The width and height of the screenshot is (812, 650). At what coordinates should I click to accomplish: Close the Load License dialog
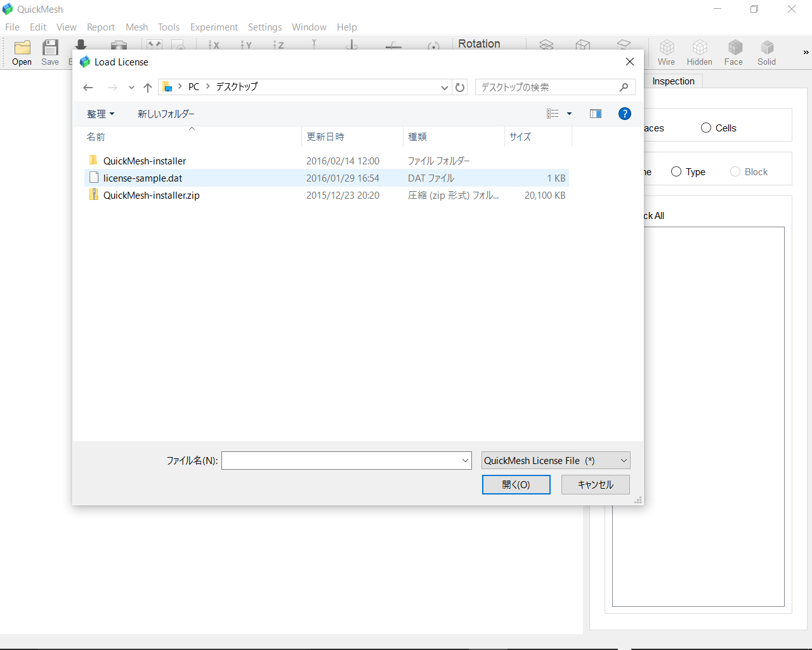(630, 62)
